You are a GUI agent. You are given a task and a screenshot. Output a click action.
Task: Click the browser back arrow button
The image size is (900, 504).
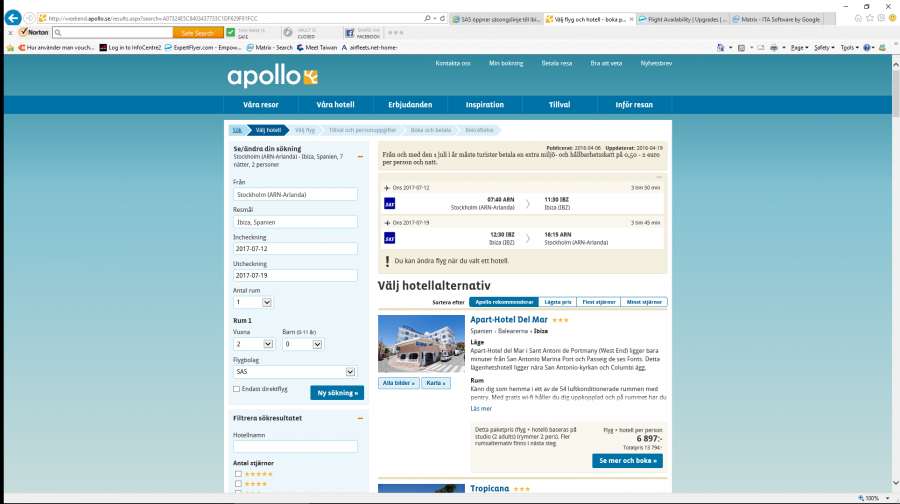[x=13, y=18]
